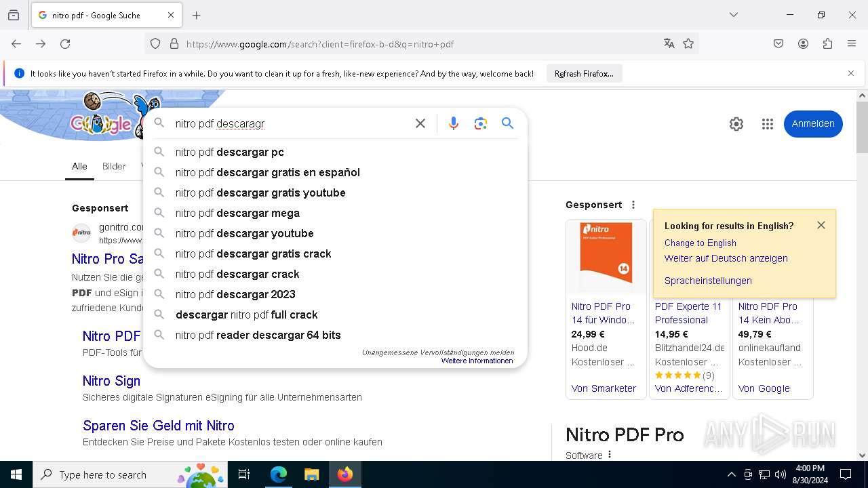Choose suggestion descargar nitro pdf full crack

[335, 314]
